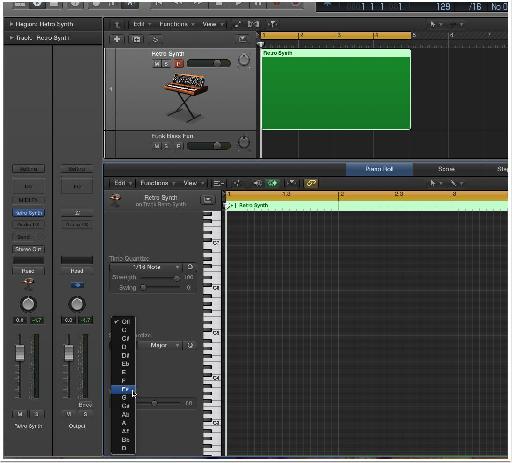Select pointer tool in Piano Roll toolbar
Screen dimensions: 512x463
[x=433, y=183]
